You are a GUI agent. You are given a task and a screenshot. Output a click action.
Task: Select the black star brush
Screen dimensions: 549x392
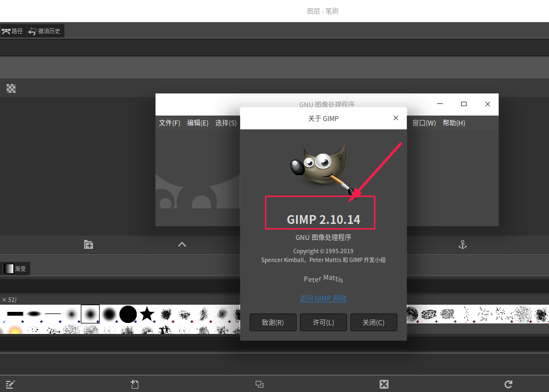pos(147,313)
